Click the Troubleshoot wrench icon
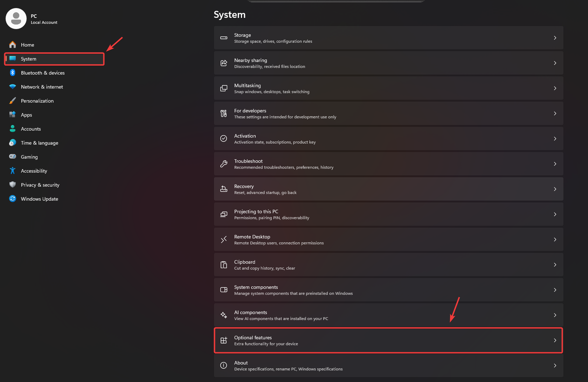This screenshot has width=588, height=382. tap(223, 164)
